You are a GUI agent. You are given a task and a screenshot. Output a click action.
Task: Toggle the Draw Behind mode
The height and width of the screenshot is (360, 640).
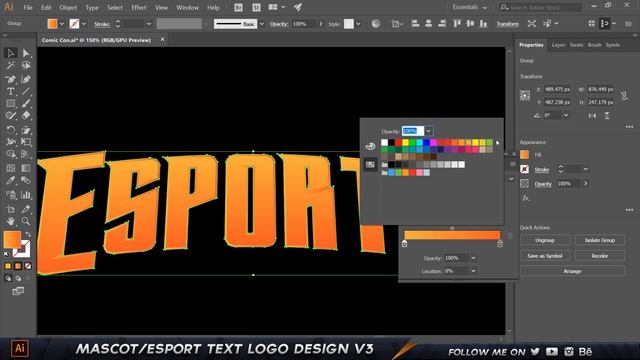tap(18, 278)
